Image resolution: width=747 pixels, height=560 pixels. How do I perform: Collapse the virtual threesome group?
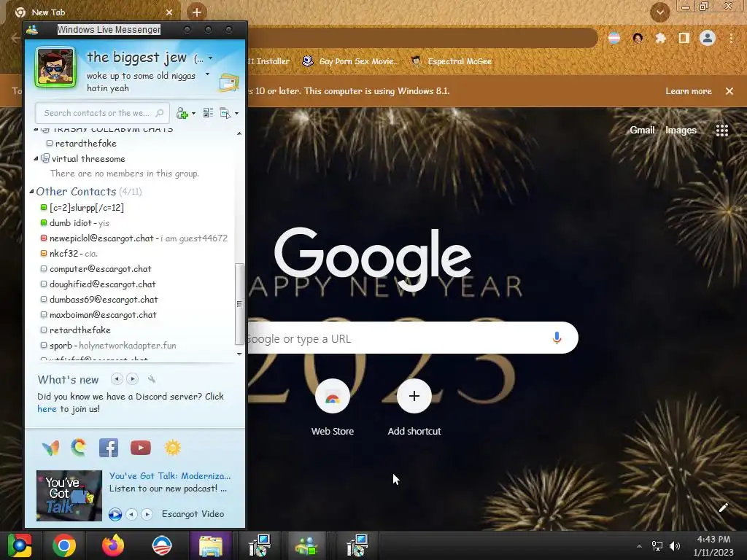pyautogui.click(x=36, y=158)
